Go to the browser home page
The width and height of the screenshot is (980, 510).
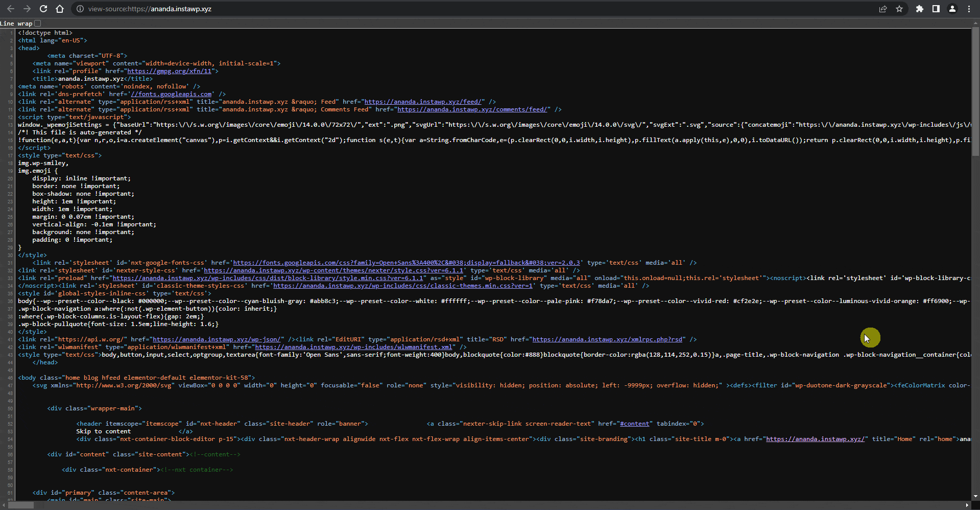tap(60, 9)
